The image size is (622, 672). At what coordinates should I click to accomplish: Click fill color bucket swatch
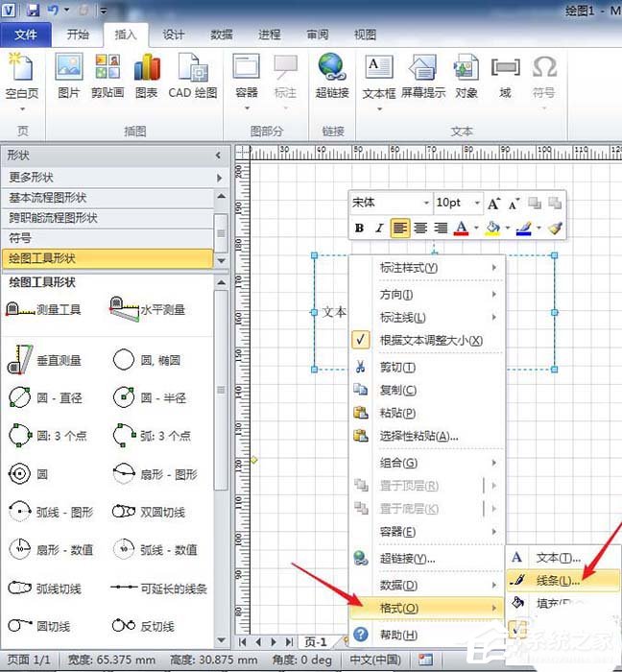click(492, 228)
